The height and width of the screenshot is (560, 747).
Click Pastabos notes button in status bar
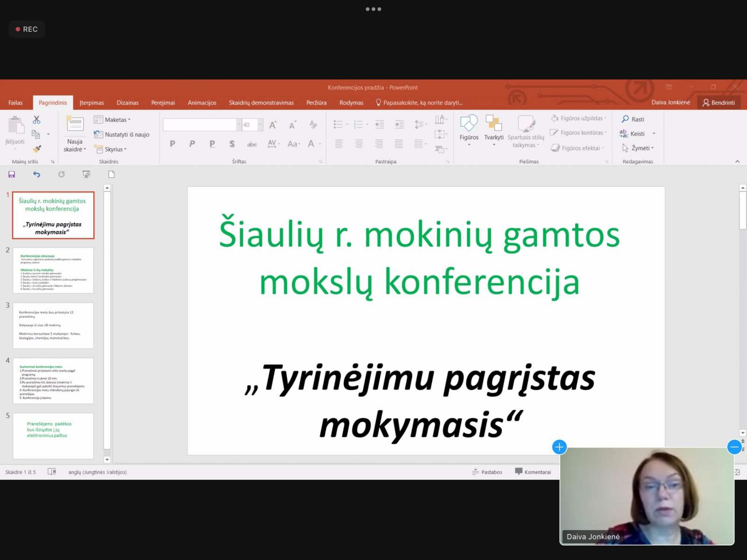click(x=487, y=472)
